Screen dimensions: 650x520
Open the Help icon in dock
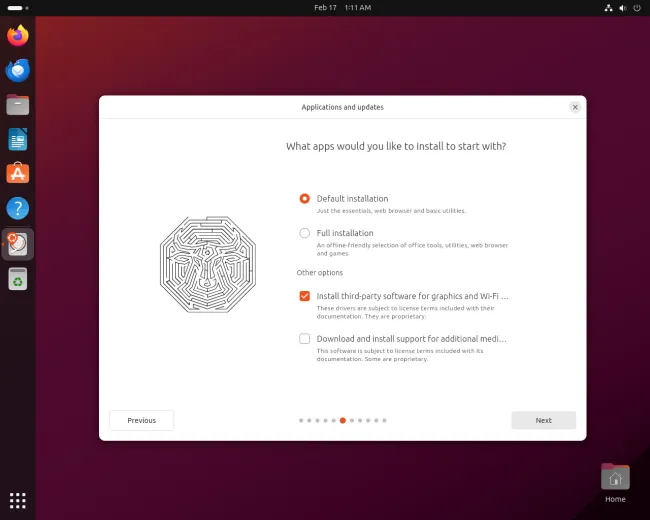(17, 208)
